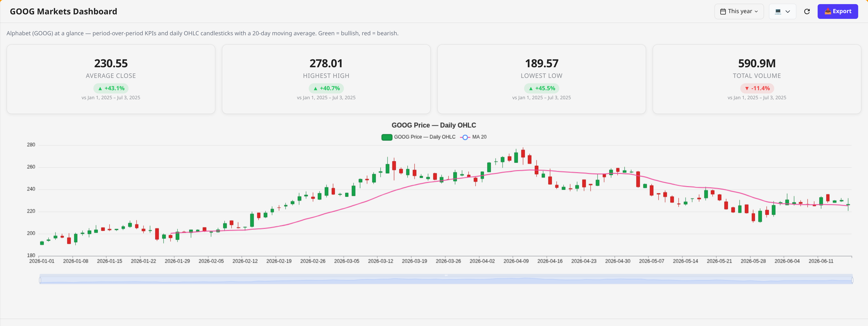Click the 278.01 highest high value

[x=326, y=63]
